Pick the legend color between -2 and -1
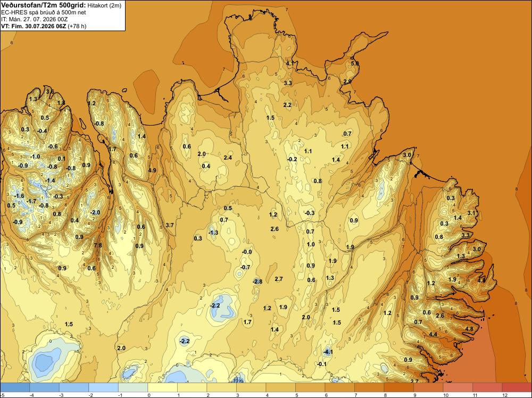The image size is (532, 398). tap(104, 387)
